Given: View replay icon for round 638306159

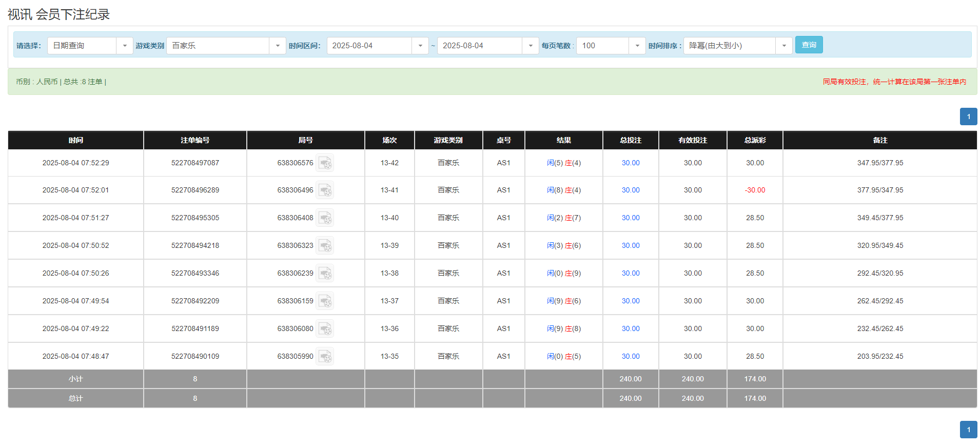Looking at the screenshot, I should click(x=325, y=301).
